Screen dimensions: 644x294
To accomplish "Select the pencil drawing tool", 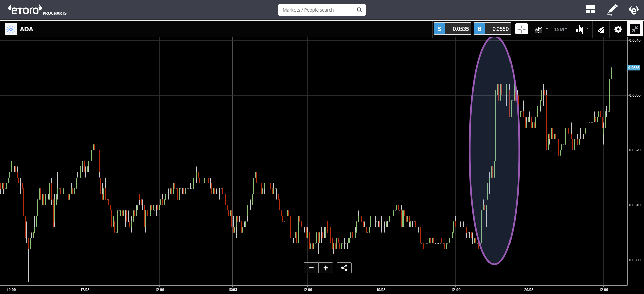I will point(612,10).
